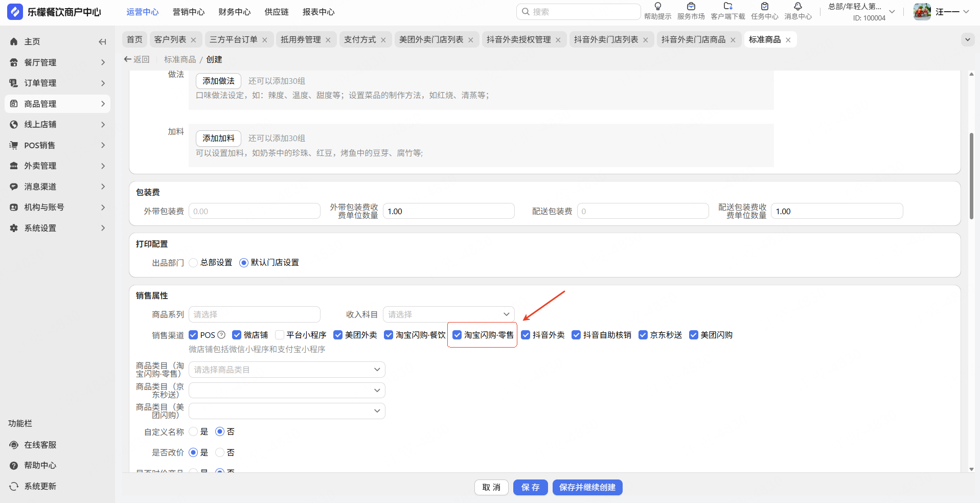Switch to 财务中心 top menu
The height and width of the screenshot is (503, 980).
(x=235, y=12)
